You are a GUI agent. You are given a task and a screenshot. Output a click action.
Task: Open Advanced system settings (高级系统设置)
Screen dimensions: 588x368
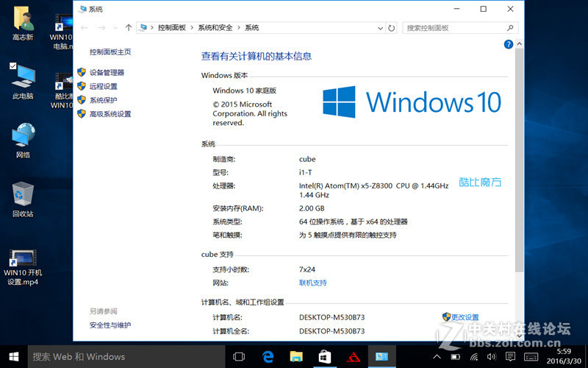click(x=110, y=114)
